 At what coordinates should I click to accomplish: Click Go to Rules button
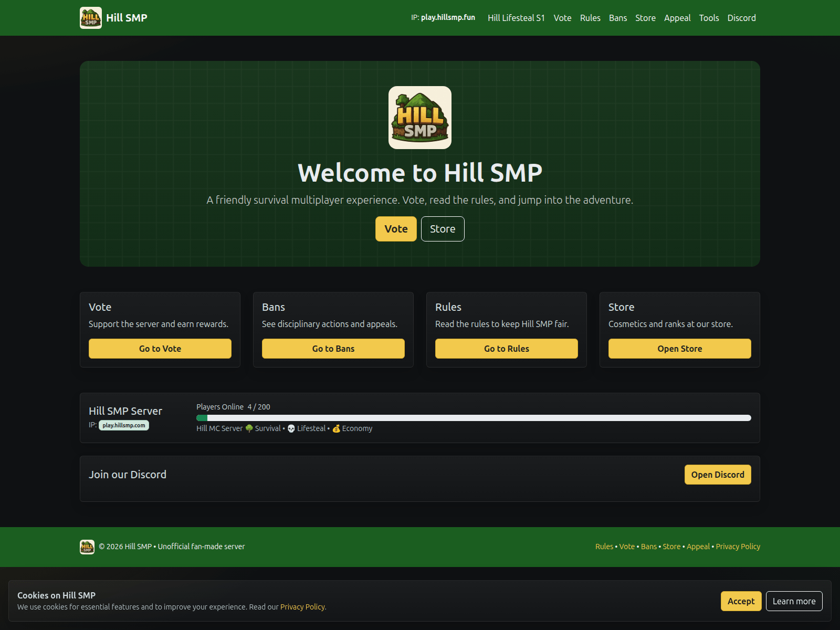pos(507,349)
